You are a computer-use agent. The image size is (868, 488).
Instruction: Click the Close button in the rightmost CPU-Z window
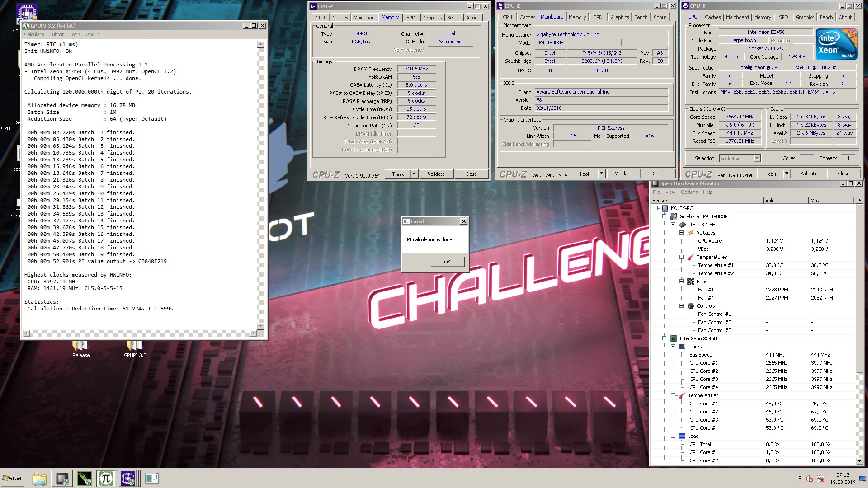click(844, 174)
